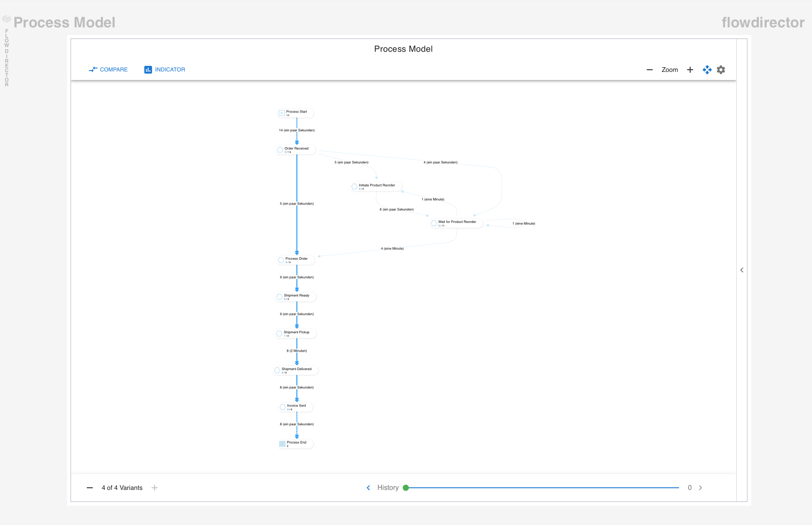The width and height of the screenshot is (812, 525).
Task: Select the Wait for Product Reorder node
Action: pyautogui.click(x=456, y=223)
